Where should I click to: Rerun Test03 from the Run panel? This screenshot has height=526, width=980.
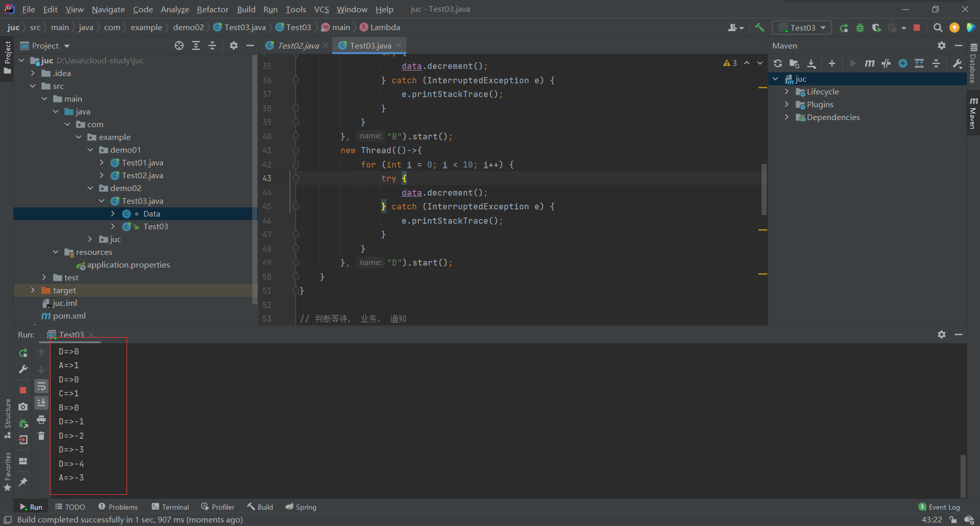[x=23, y=353]
